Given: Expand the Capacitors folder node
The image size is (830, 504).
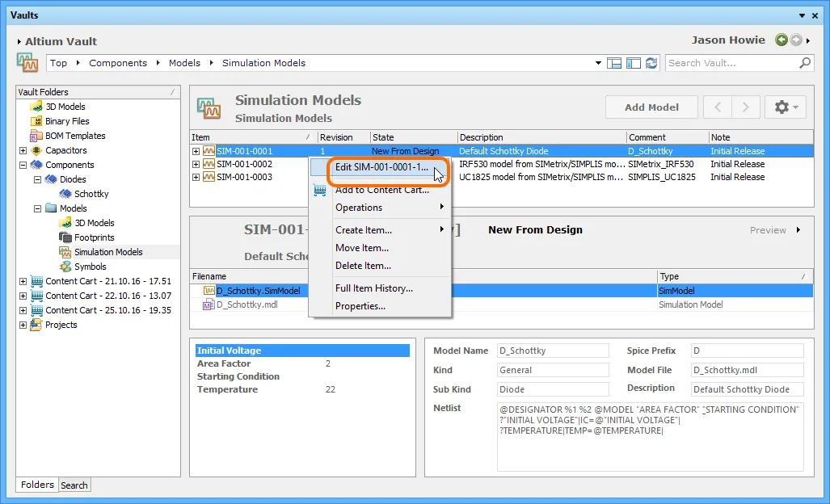Looking at the screenshot, I should 23,151.
